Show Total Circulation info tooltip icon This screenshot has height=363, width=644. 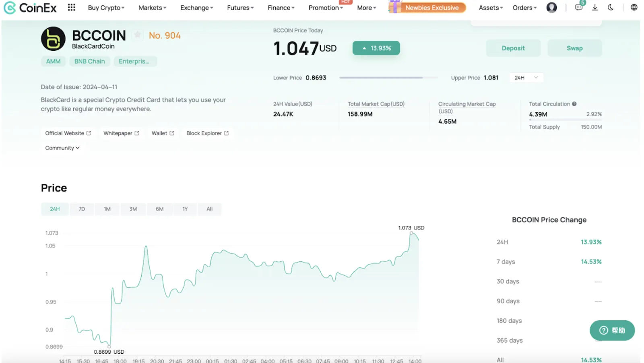click(574, 104)
